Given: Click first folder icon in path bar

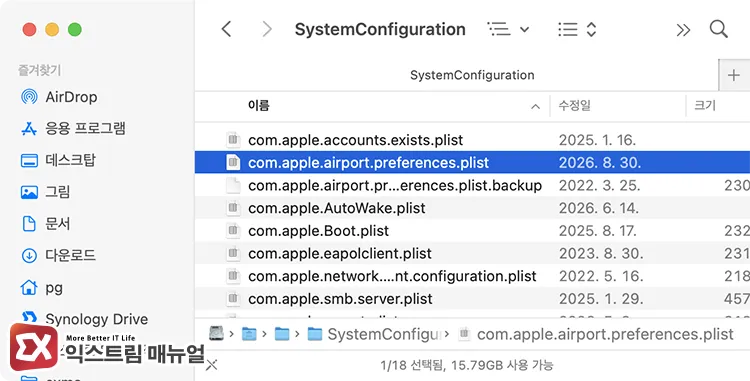Looking at the screenshot, I should click(249, 334).
